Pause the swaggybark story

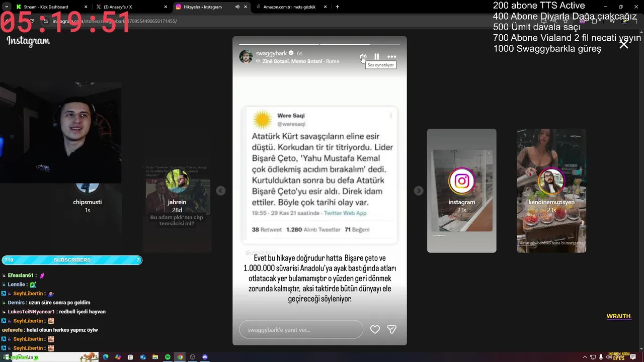point(377,57)
